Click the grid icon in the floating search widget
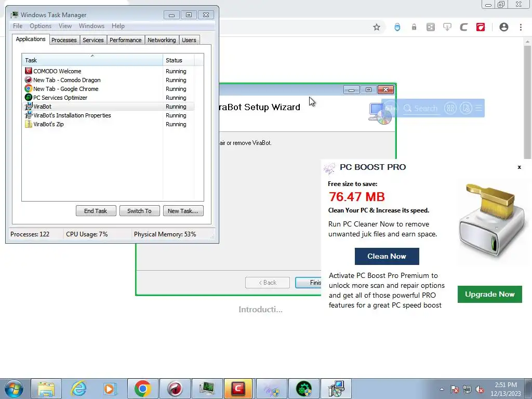 [450, 108]
